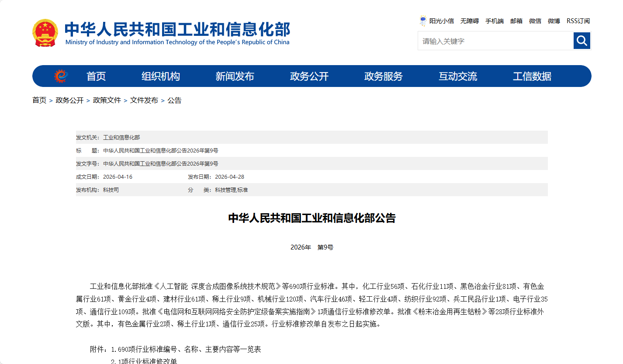The width and height of the screenshot is (623, 364).
Task: Open the 手机端 mobile version link
Action: pos(495,21)
